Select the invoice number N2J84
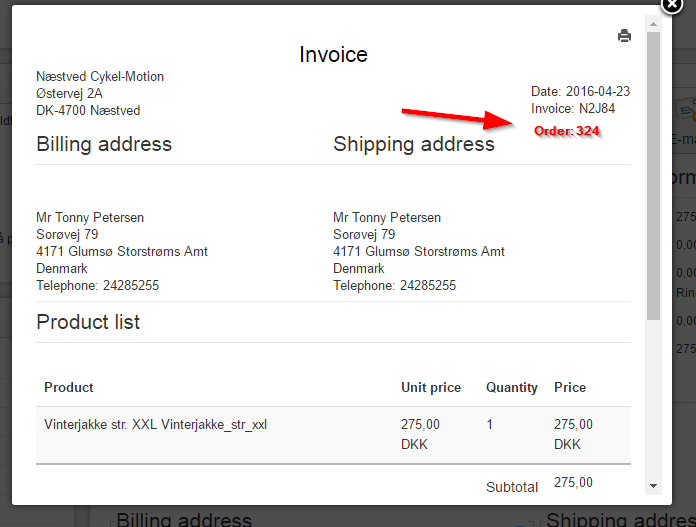Viewport: 696px width, 527px height. click(x=598, y=108)
